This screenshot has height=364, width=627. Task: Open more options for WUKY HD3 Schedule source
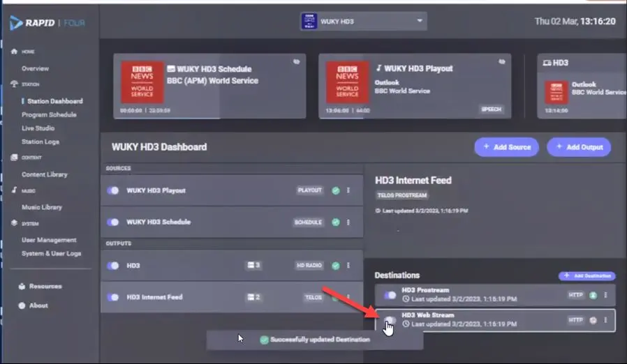click(348, 222)
